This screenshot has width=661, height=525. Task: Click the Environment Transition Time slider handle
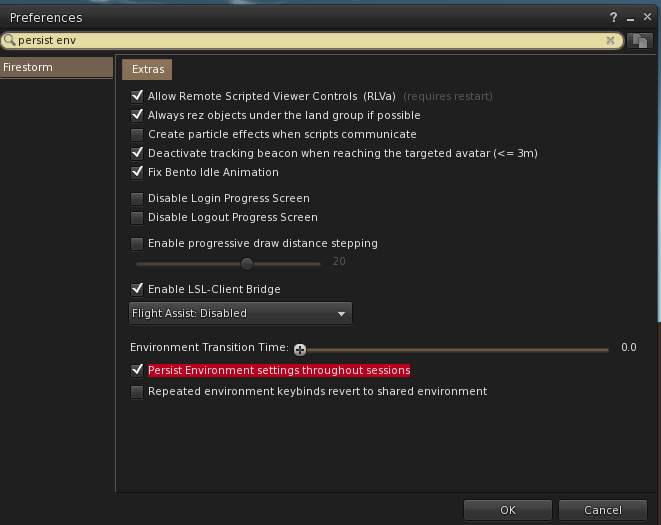point(300,350)
